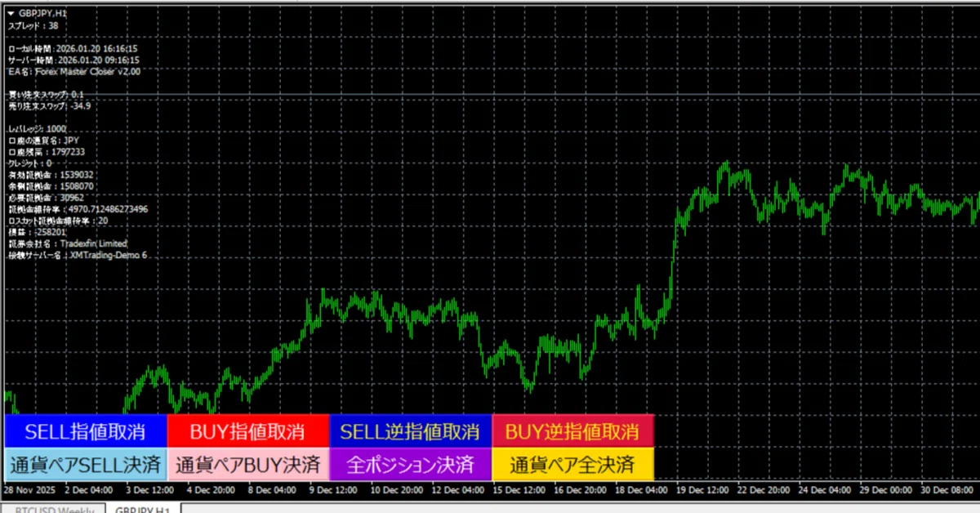Screen dimensions: 980x513
Task: Click the yellow 通貨ペア全決済 button
Action: click(x=573, y=464)
